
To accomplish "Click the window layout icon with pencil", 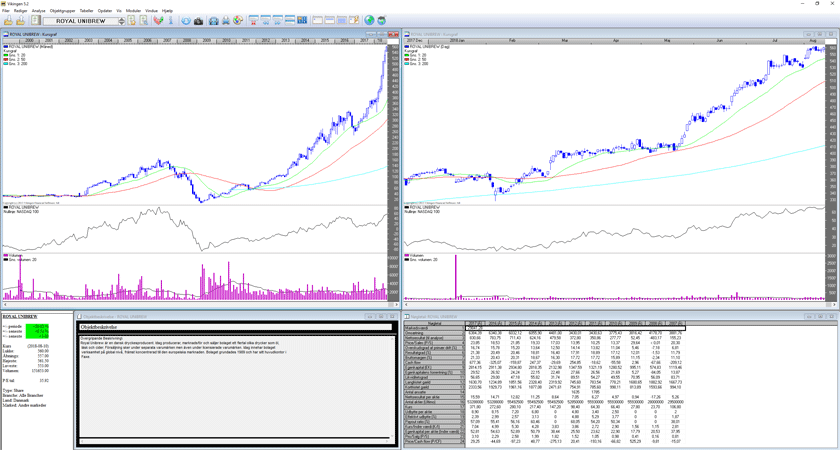I will click(x=354, y=20).
